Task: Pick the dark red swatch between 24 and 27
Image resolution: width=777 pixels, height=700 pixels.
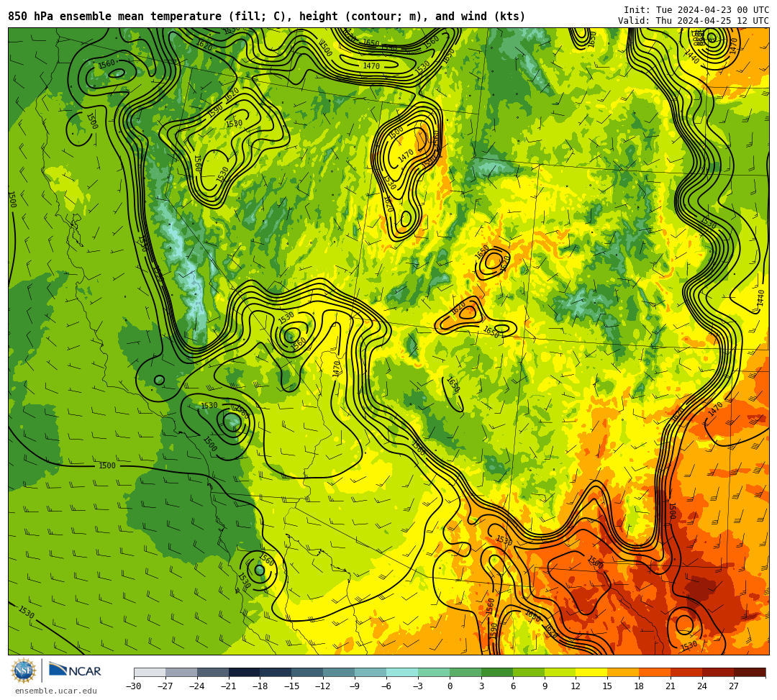Action: (719, 672)
